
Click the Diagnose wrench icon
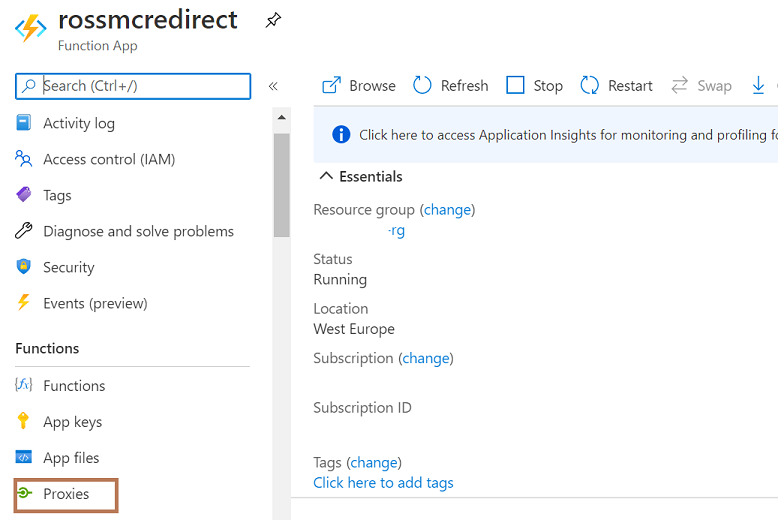point(23,231)
